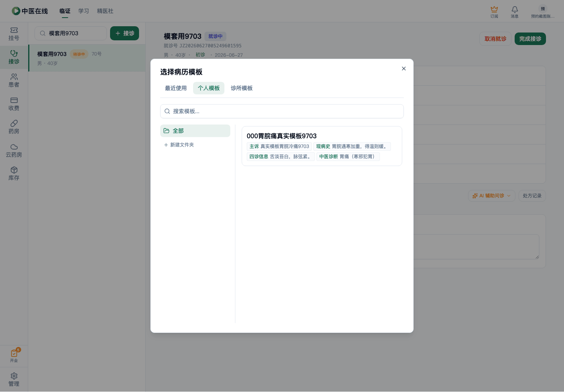
Task: Open the 消息 bell notifications
Action: [x=515, y=9]
